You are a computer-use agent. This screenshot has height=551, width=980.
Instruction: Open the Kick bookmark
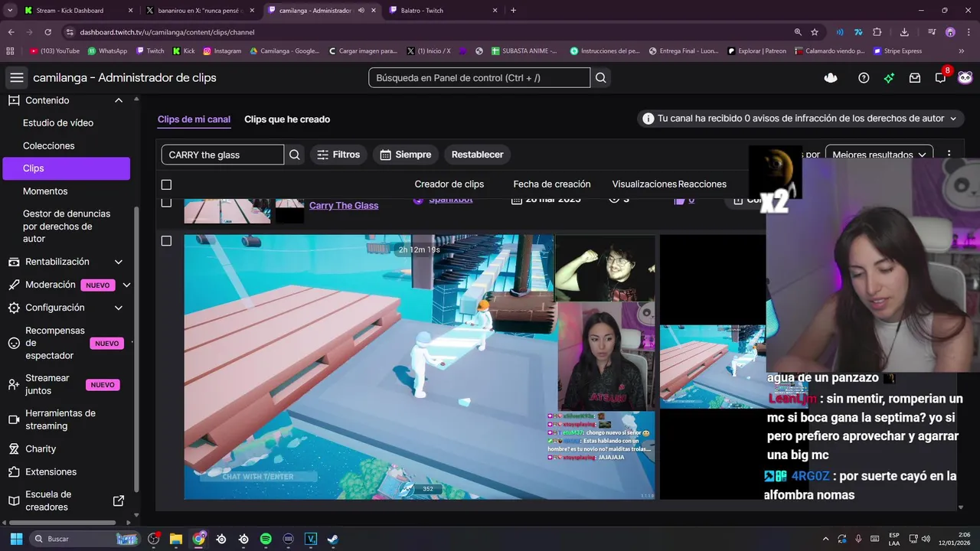[x=184, y=51]
